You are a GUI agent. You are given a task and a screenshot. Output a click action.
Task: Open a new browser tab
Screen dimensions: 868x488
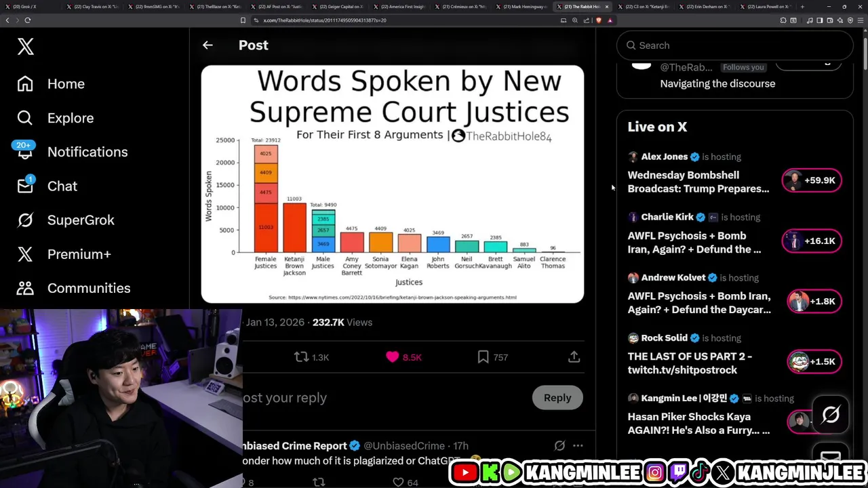802,7
